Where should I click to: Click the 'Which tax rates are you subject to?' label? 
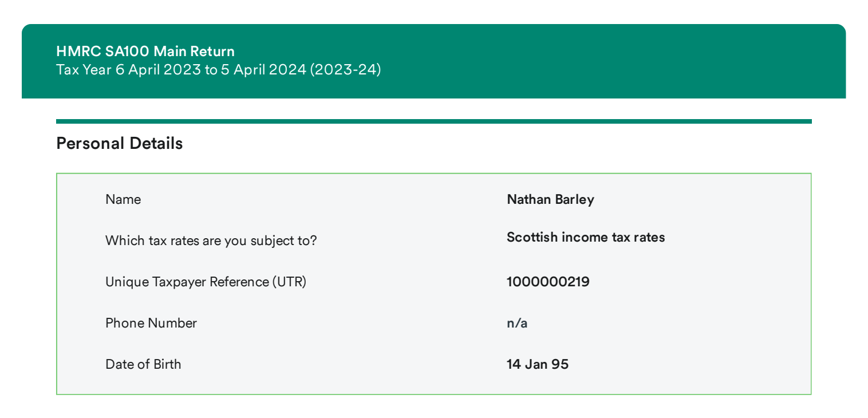tap(211, 240)
